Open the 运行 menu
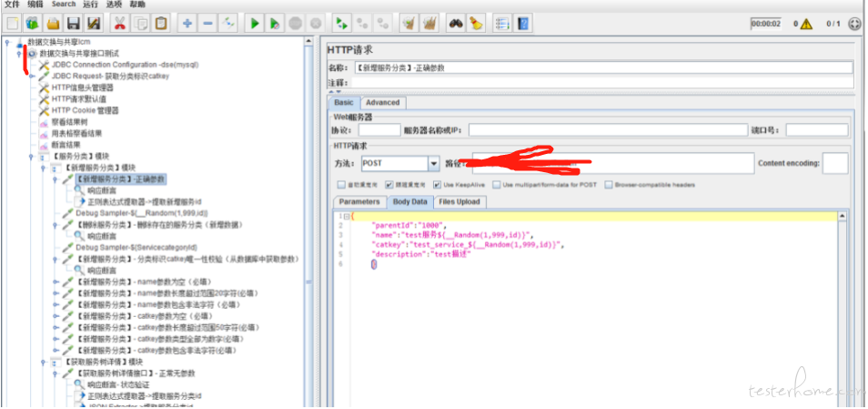The width and height of the screenshot is (868, 409). tap(91, 5)
